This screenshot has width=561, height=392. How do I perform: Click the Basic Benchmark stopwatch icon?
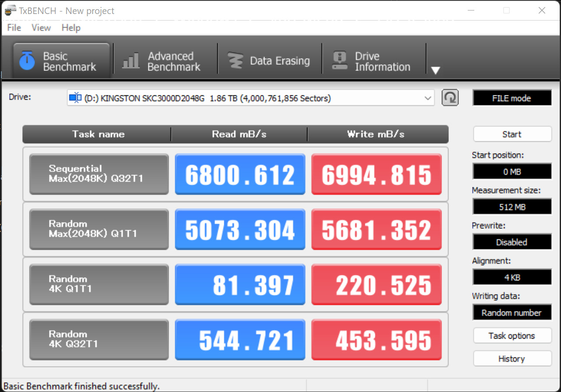click(x=27, y=61)
